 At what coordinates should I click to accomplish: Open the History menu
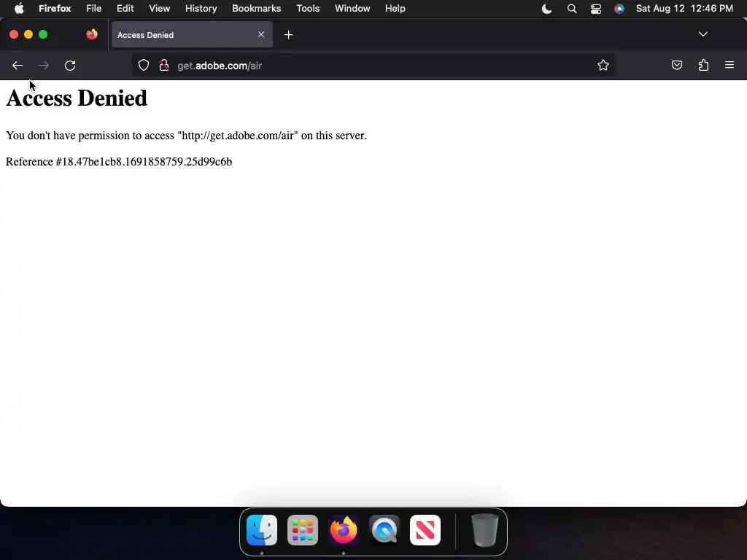201,8
